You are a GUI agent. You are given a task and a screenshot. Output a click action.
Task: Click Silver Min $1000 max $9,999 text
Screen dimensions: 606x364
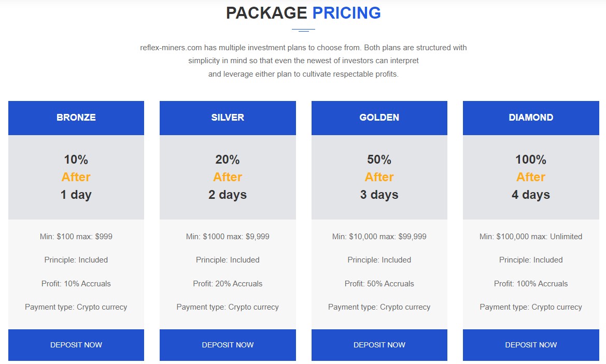[x=228, y=237]
